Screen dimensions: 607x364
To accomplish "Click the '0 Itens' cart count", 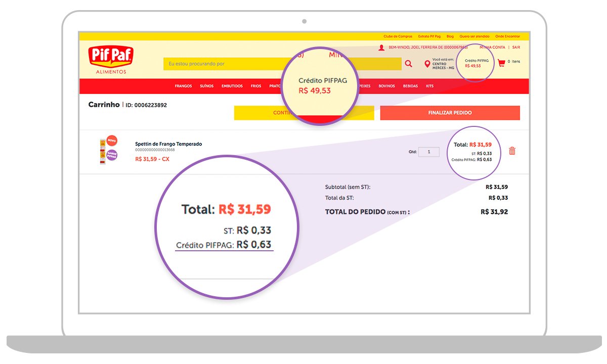I will tap(514, 62).
